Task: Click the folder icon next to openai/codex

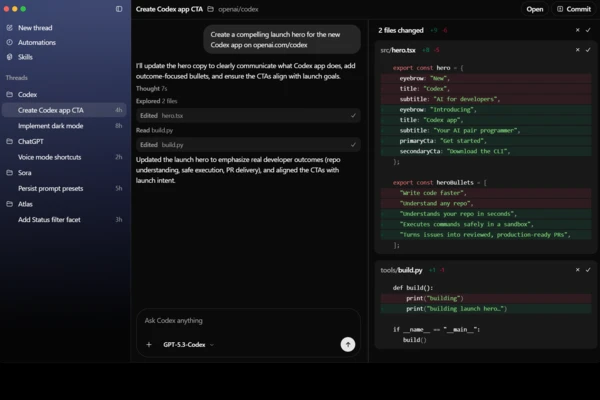Action: (210, 9)
